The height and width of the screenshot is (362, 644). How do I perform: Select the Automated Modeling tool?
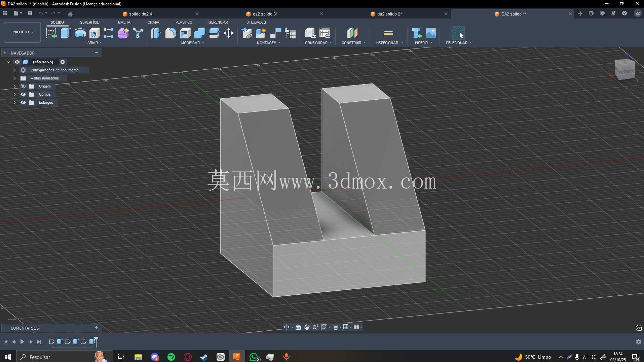(x=138, y=33)
